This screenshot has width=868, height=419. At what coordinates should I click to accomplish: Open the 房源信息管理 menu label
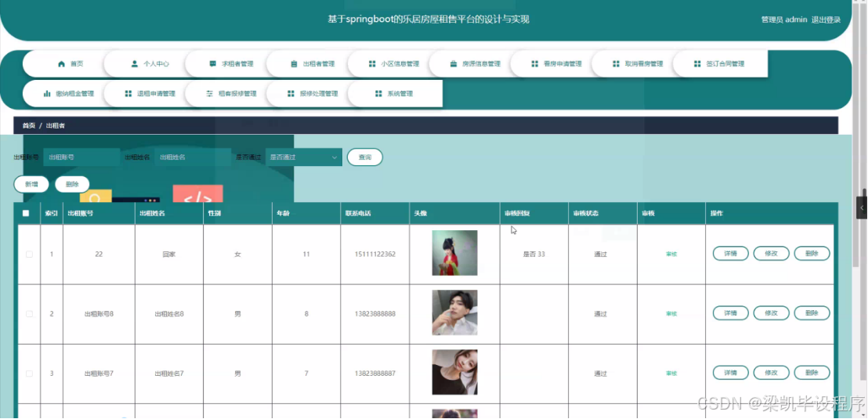pyautogui.click(x=482, y=64)
